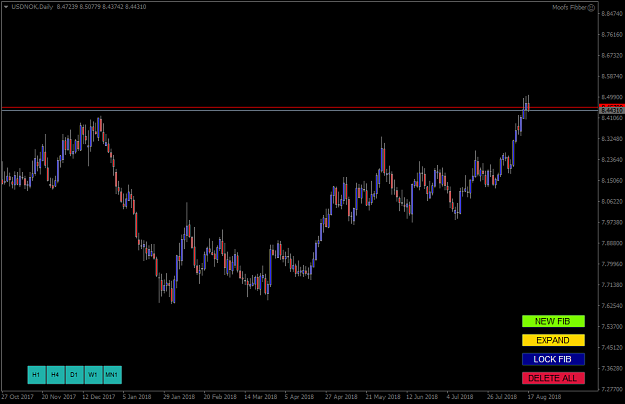Click the 20 Feb 2018 date label

[220, 397]
